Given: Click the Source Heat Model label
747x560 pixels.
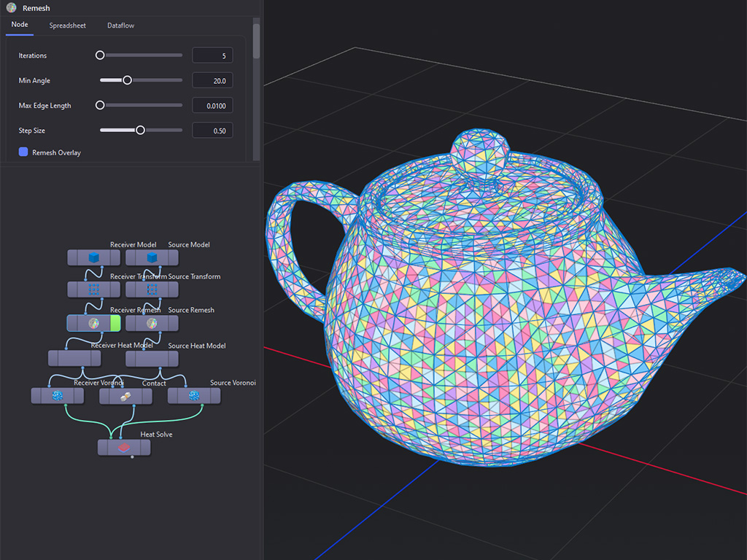Looking at the screenshot, I should pos(197,346).
